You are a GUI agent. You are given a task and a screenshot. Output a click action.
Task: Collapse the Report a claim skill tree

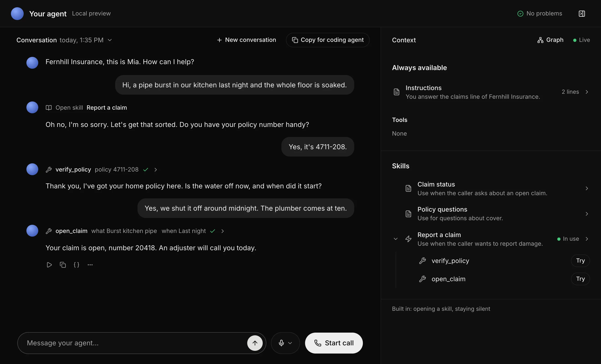point(396,239)
